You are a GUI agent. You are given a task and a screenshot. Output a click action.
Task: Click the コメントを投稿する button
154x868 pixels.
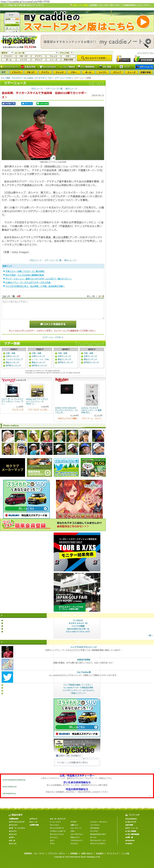tap(53, 324)
